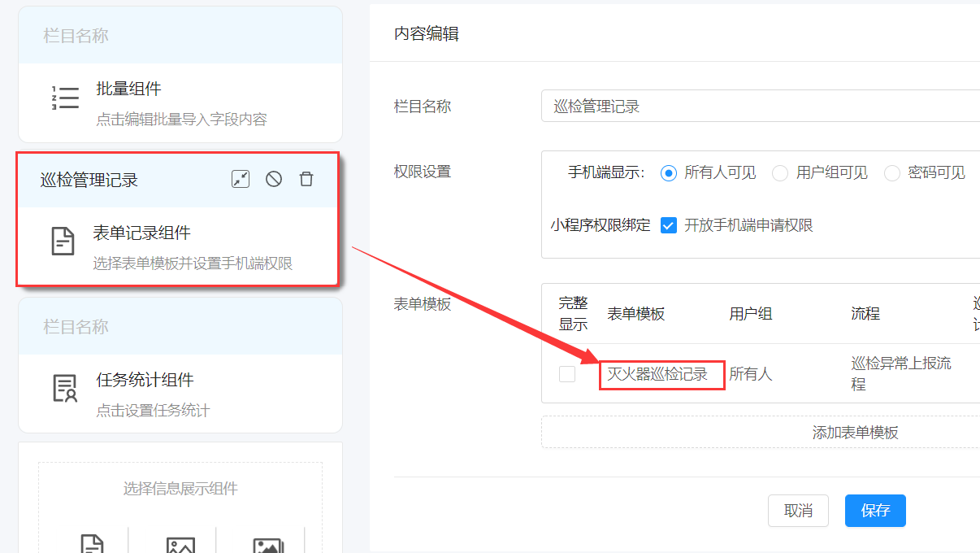Click the 表单记录组件 document icon
Image resolution: width=980 pixels, height=553 pixels.
click(64, 237)
